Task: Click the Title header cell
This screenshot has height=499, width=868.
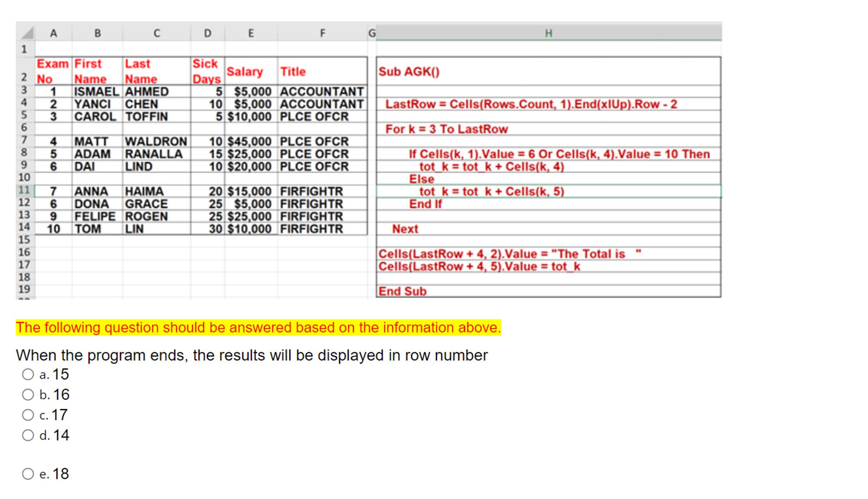Action: coord(293,72)
